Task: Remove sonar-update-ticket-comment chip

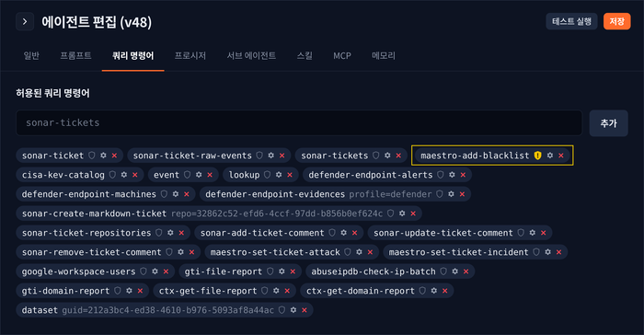Action: (x=544, y=233)
